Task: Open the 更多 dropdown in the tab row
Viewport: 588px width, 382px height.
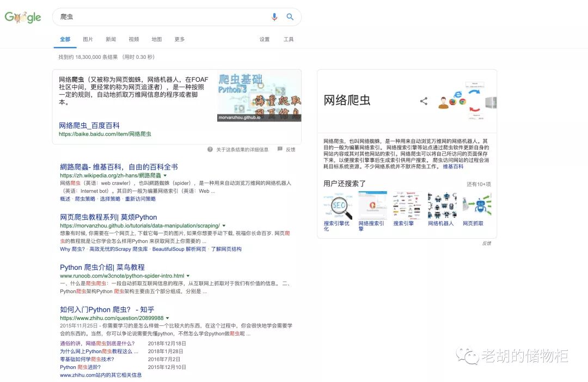Action: (x=180, y=39)
